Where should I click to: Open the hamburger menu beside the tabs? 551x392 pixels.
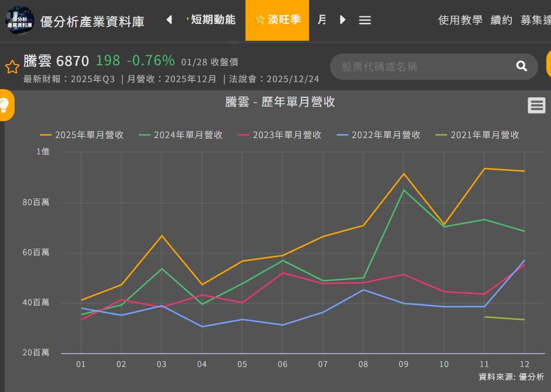click(365, 20)
